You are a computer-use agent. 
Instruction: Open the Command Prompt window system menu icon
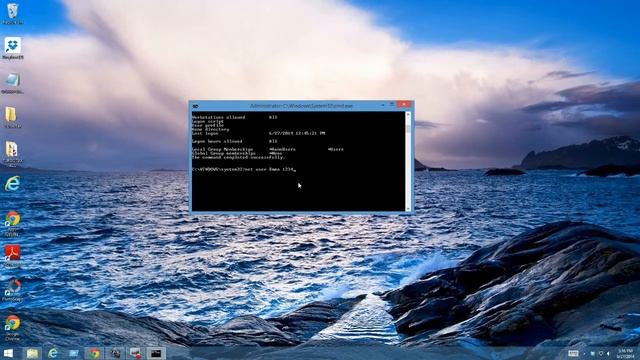(196, 106)
